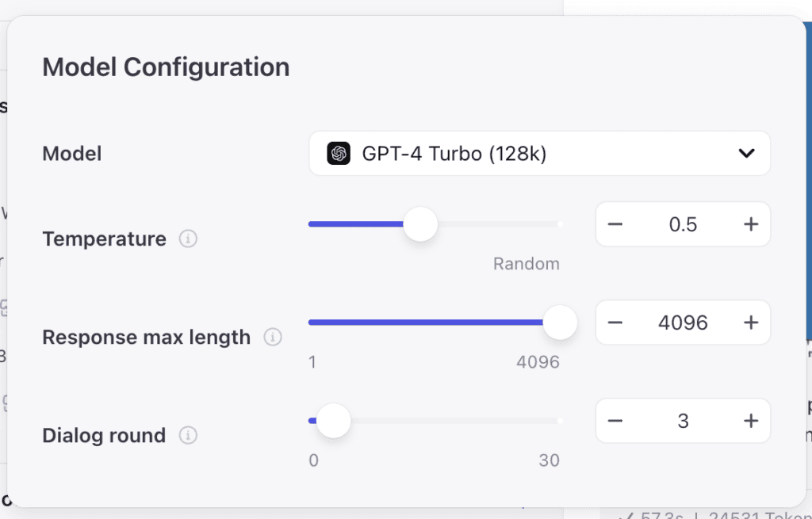Click the Response max length slider handle
Viewport: 812px width, 519px height.
(x=560, y=322)
